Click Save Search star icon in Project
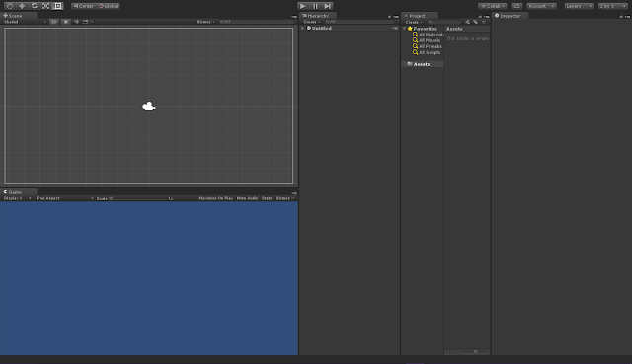The width and height of the screenshot is (632, 364). [484, 22]
